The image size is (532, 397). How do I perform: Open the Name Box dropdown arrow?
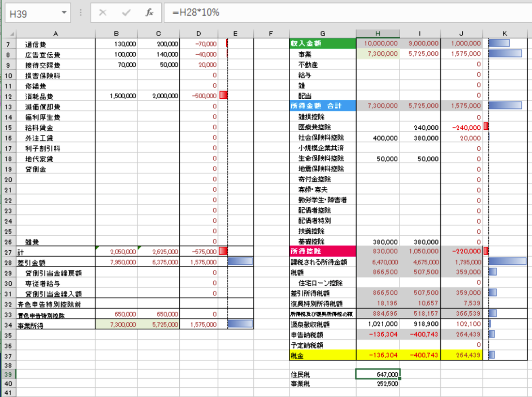[64, 13]
